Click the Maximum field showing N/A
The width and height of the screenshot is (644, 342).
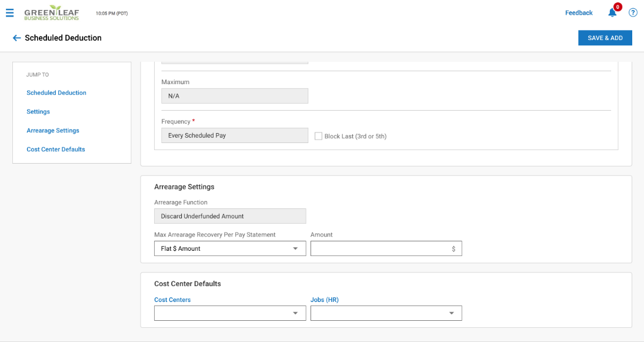pyautogui.click(x=235, y=96)
